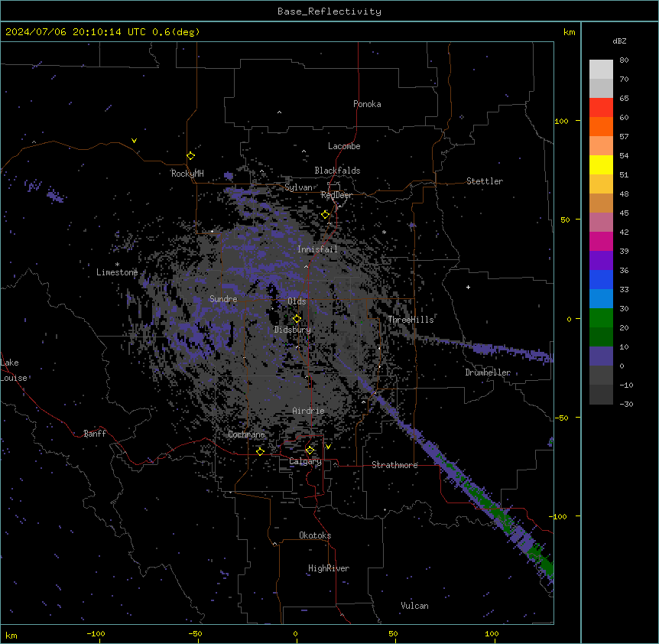This screenshot has height=644, width=659.
Task: Select the Vulcan label
Action: coord(414,606)
